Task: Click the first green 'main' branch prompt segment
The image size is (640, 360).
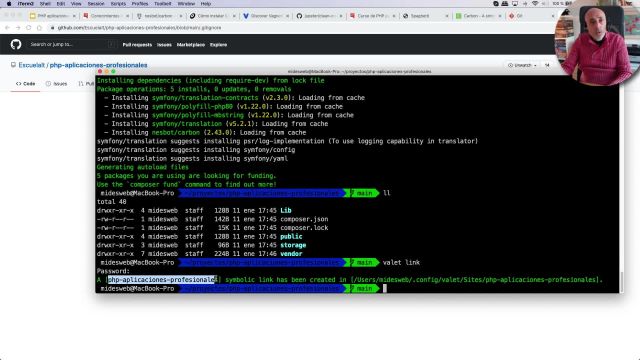Action: [x=362, y=193]
